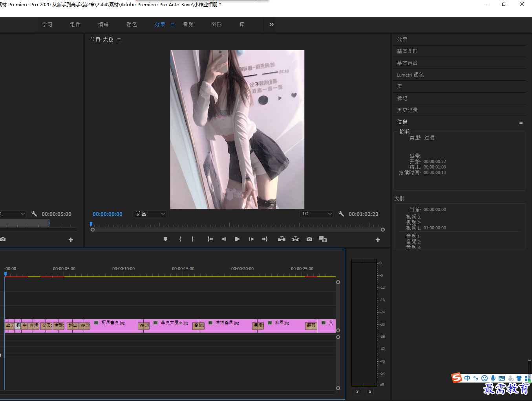Open the 效果 workspace menu icon
Screen dimensions: 532x401
172,25
